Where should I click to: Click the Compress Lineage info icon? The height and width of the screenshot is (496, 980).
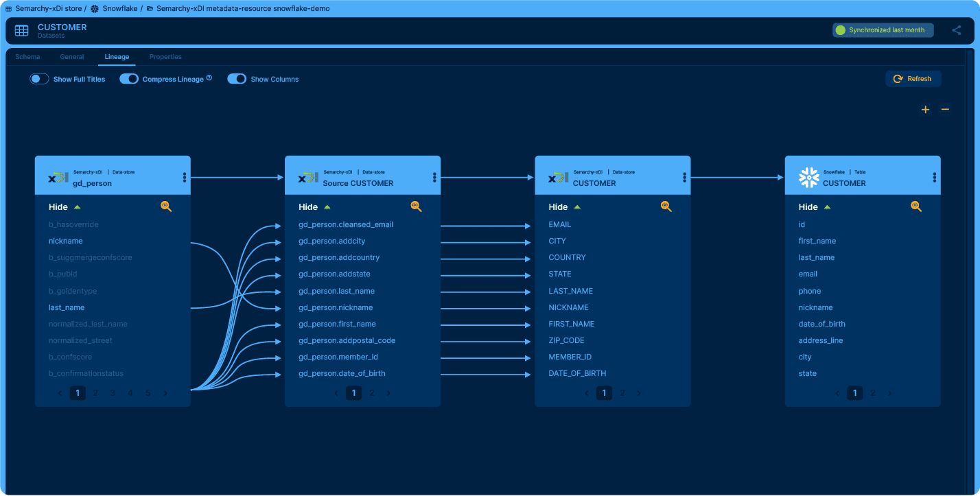coord(209,78)
